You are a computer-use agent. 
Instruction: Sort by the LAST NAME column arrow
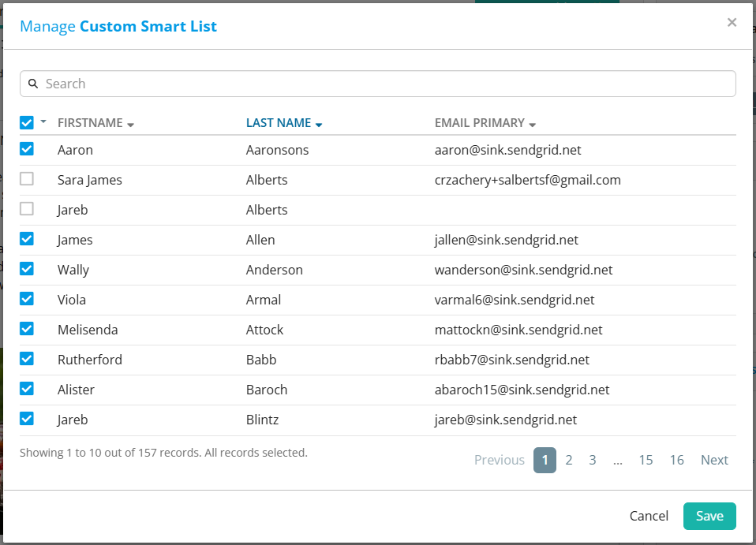point(319,125)
